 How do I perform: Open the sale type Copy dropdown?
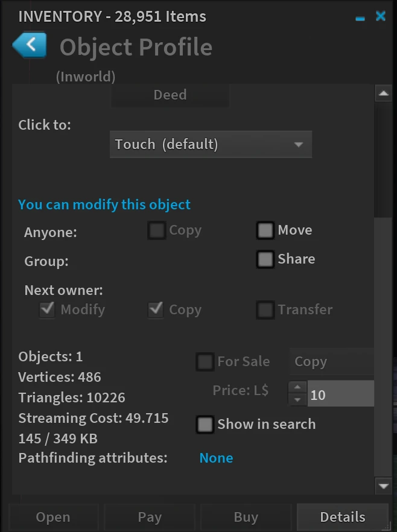pos(332,362)
